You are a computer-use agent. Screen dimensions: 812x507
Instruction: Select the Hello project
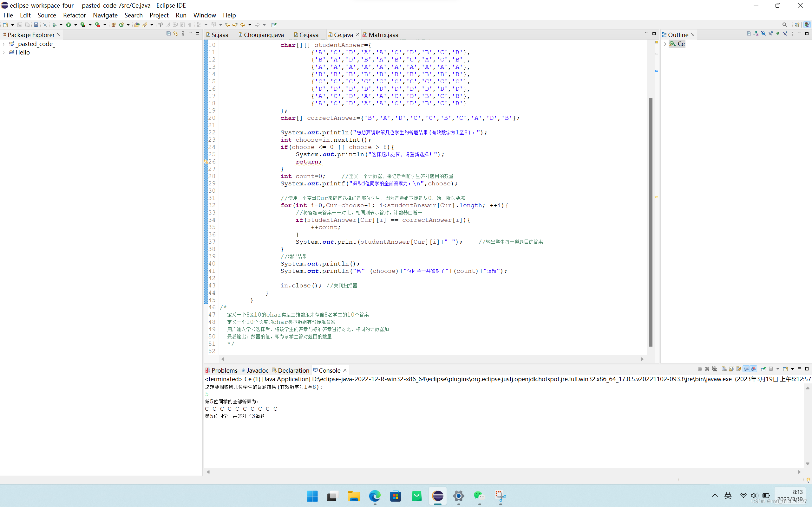point(23,52)
